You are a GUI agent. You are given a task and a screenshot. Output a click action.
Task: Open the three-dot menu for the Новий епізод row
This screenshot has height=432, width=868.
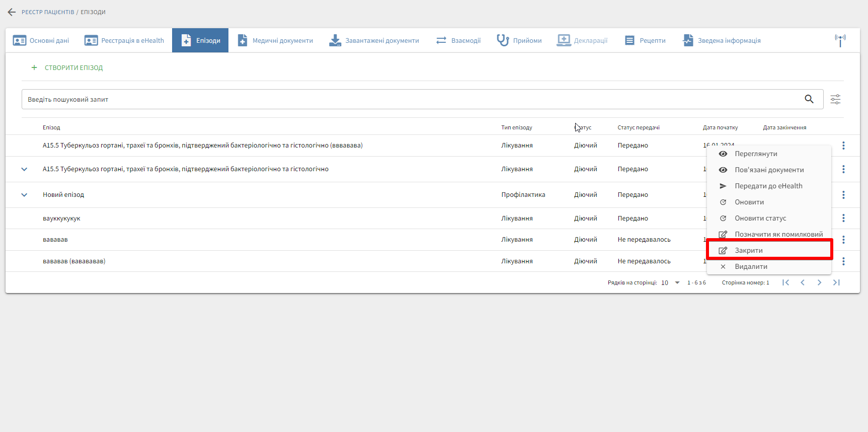tap(843, 195)
